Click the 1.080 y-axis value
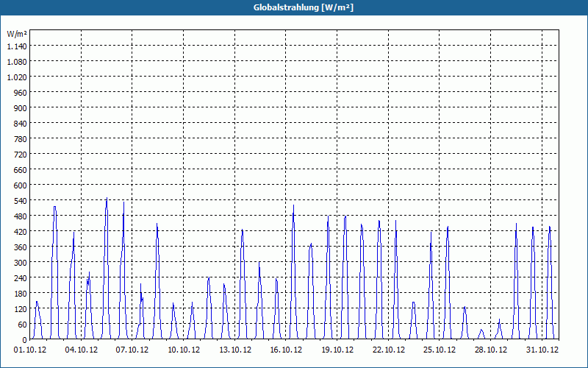This screenshot has width=588, height=368. [17, 62]
